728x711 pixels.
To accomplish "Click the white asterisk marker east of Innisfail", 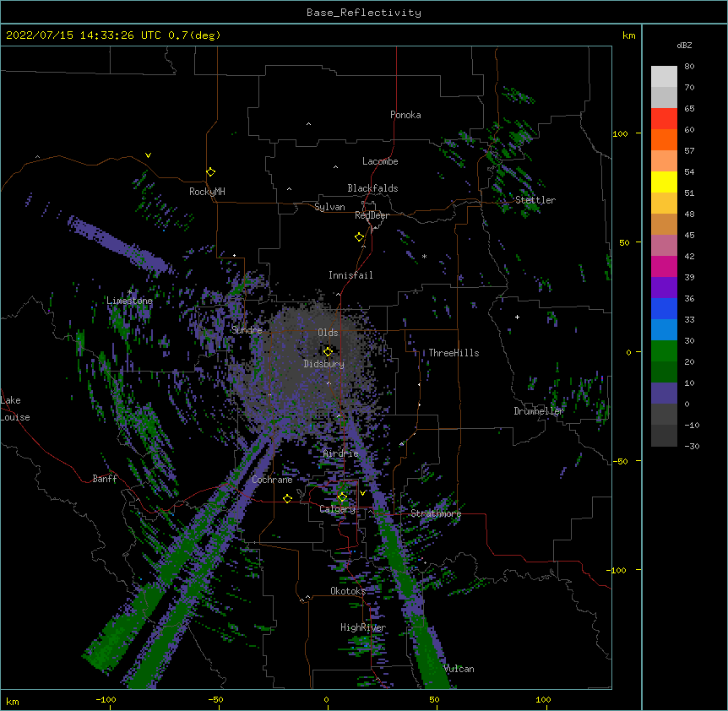I will coord(424,256).
